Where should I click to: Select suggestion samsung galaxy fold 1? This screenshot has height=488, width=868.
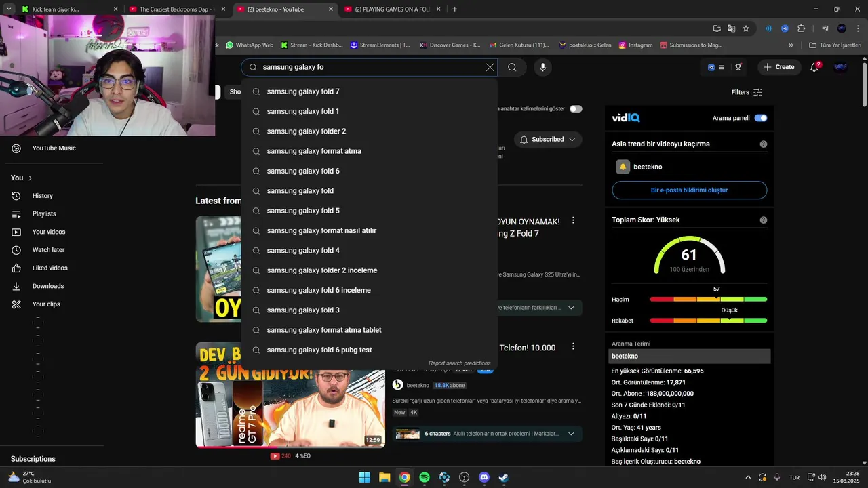tap(369, 111)
